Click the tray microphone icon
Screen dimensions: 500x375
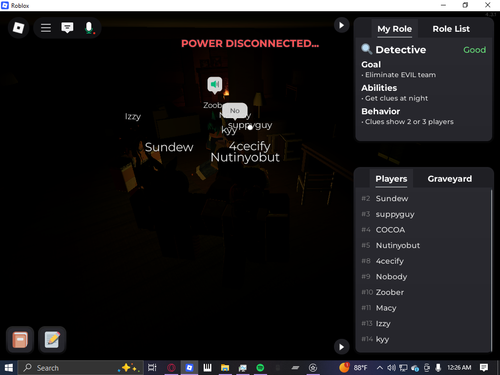(x=438, y=368)
